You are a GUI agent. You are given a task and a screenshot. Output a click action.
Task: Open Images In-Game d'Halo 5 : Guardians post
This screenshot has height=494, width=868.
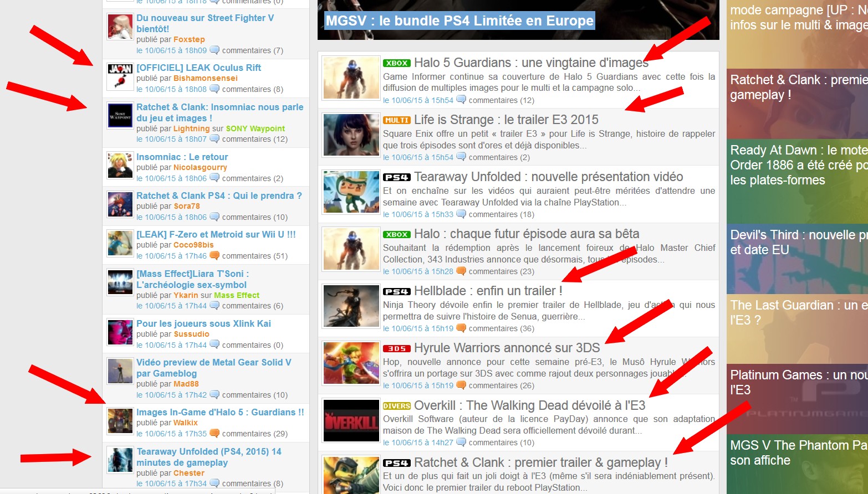220,412
